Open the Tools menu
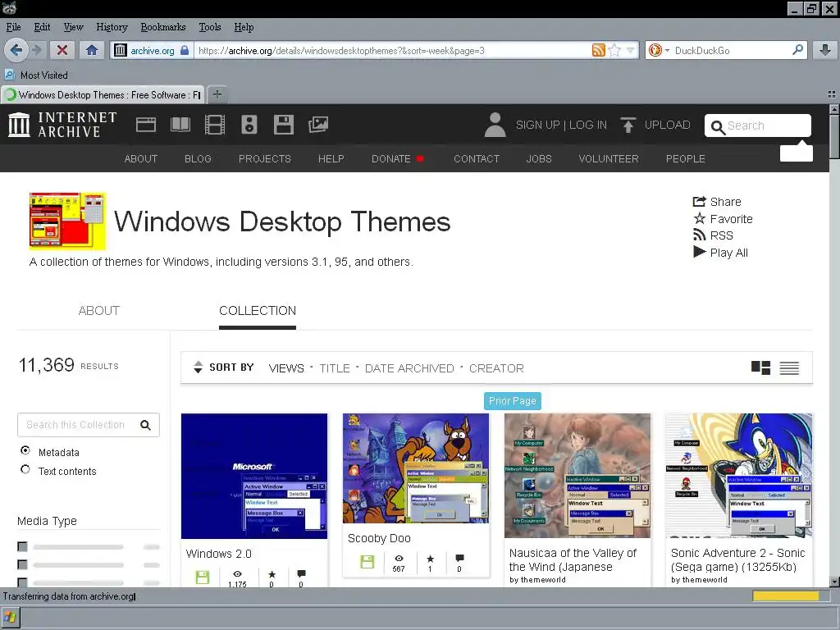The image size is (840, 630). 209,27
